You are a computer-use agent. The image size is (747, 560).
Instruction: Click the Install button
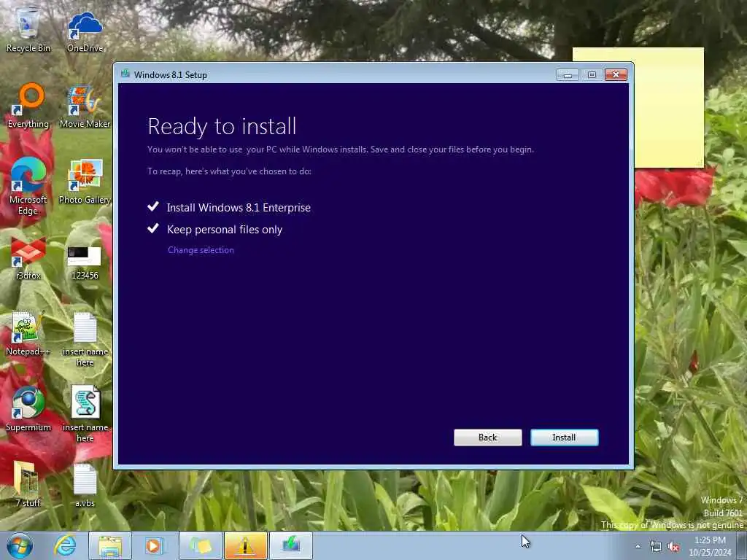(564, 437)
